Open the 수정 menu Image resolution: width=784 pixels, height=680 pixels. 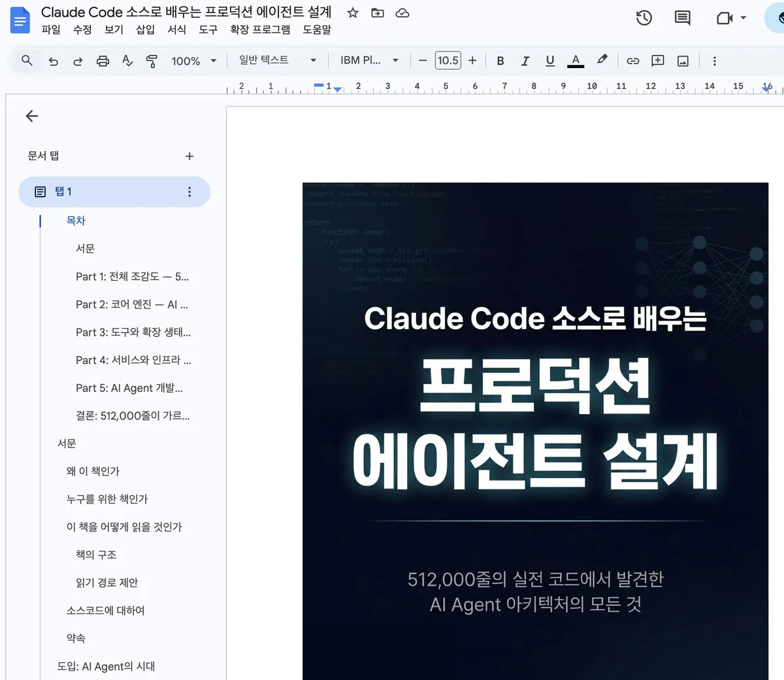coord(82,29)
